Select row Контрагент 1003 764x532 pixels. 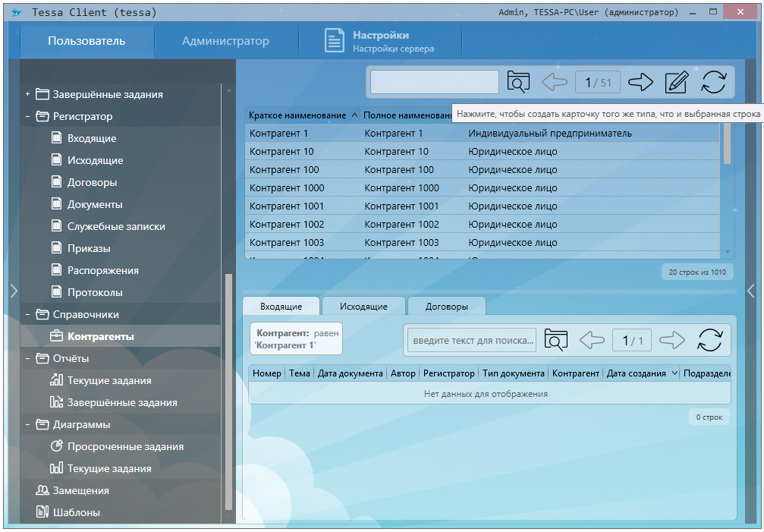(483, 242)
